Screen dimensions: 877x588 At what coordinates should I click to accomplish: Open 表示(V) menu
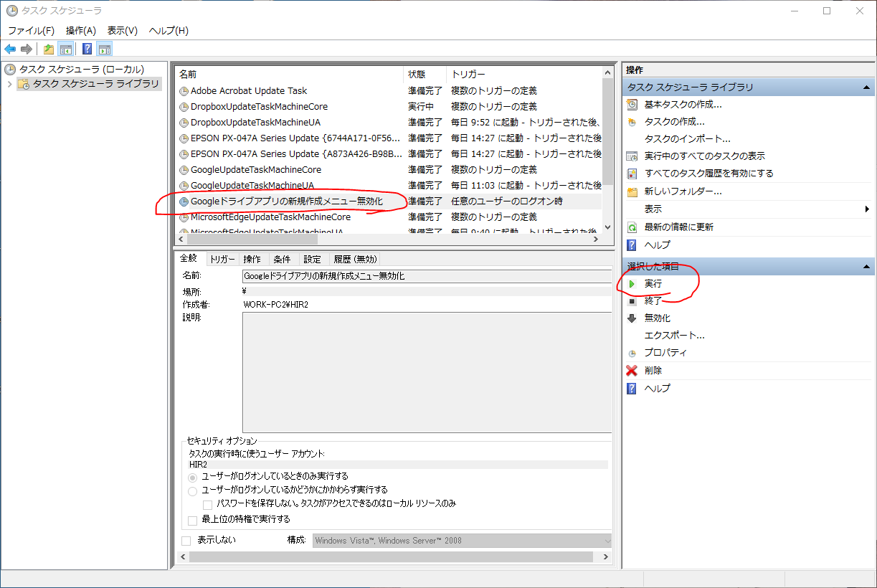(x=122, y=31)
